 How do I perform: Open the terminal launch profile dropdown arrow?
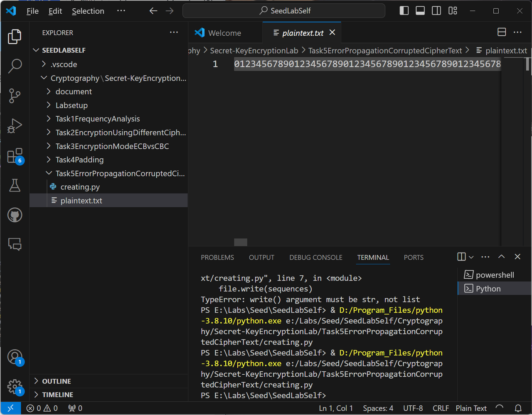471,257
